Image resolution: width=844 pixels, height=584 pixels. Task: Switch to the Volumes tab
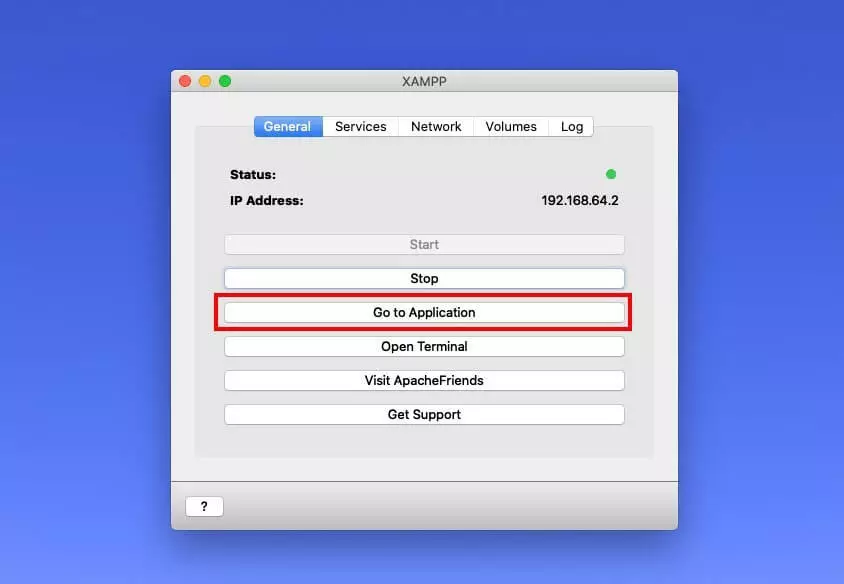click(511, 126)
